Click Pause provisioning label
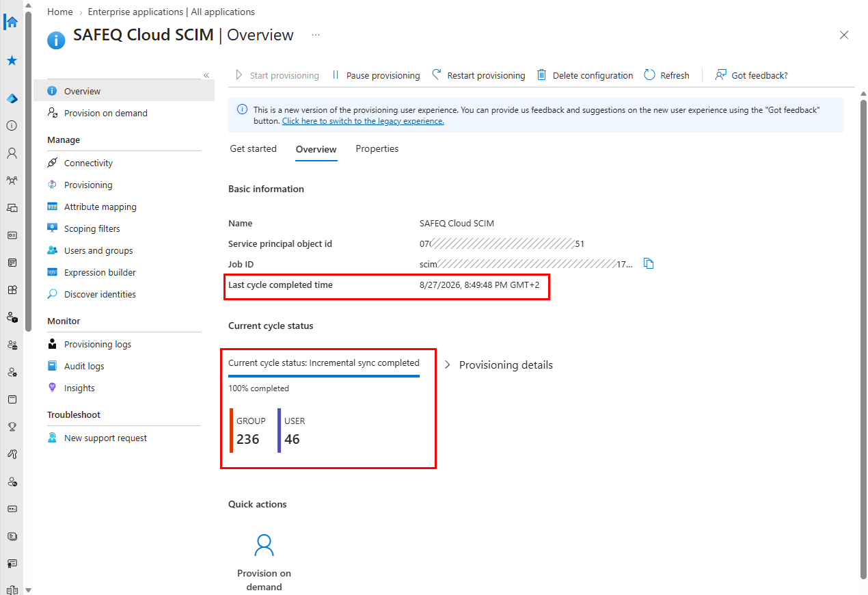 point(383,75)
